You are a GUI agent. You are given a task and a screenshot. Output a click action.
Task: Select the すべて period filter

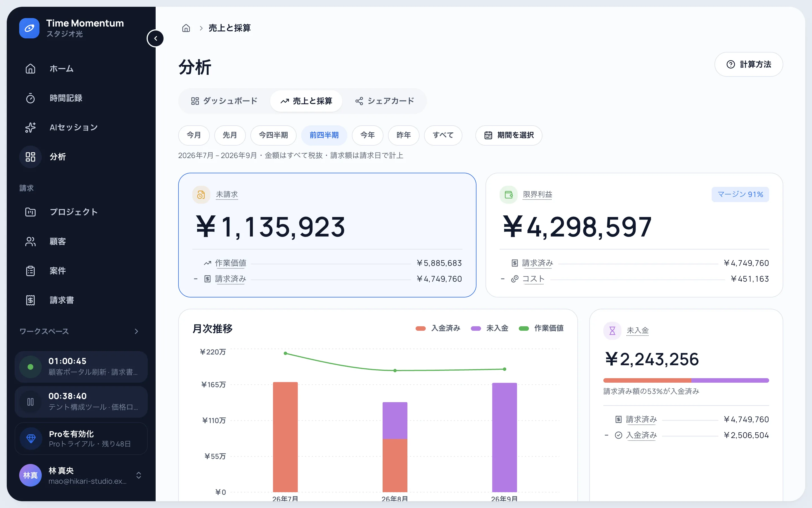click(x=443, y=135)
